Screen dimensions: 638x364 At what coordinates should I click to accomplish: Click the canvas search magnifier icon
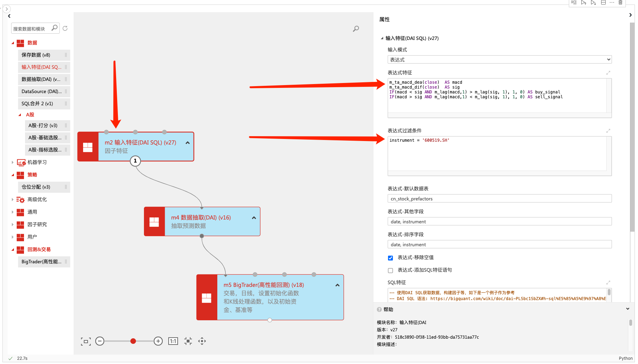[x=356, y=29]
